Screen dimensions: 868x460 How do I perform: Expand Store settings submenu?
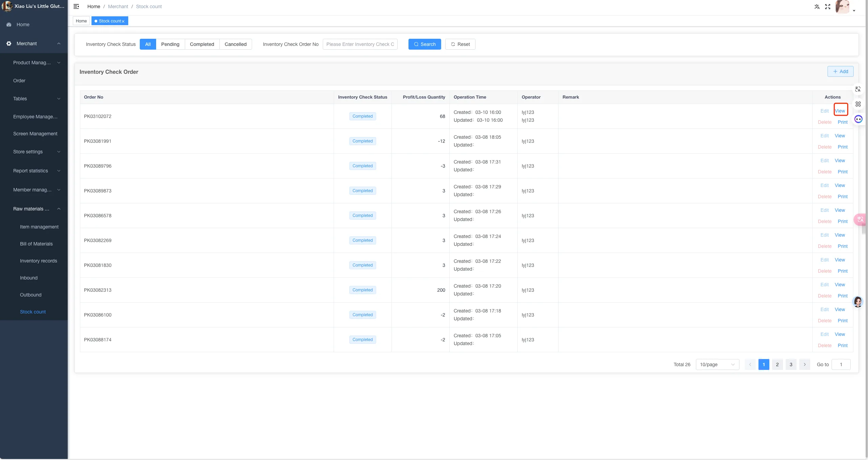coord(59,152)
